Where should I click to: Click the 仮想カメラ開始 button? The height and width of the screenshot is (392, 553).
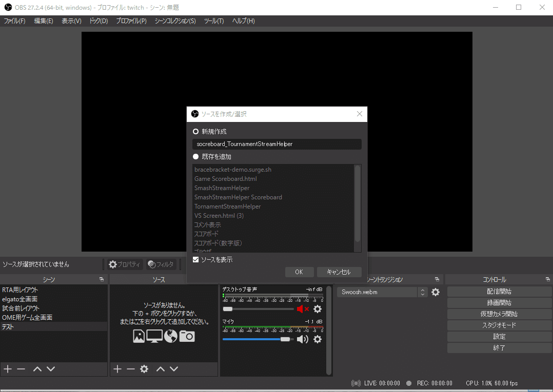click(x=499, y=314)
